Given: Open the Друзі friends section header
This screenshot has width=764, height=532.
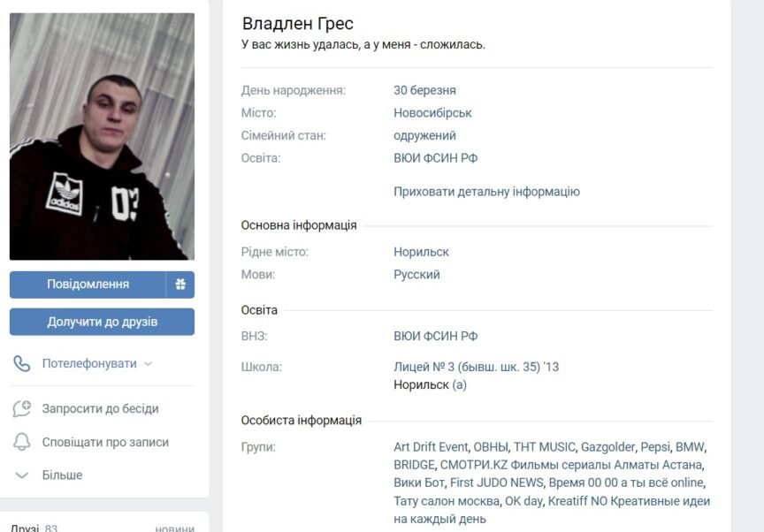Looking at the screenshot, I should tap(25, 528).
